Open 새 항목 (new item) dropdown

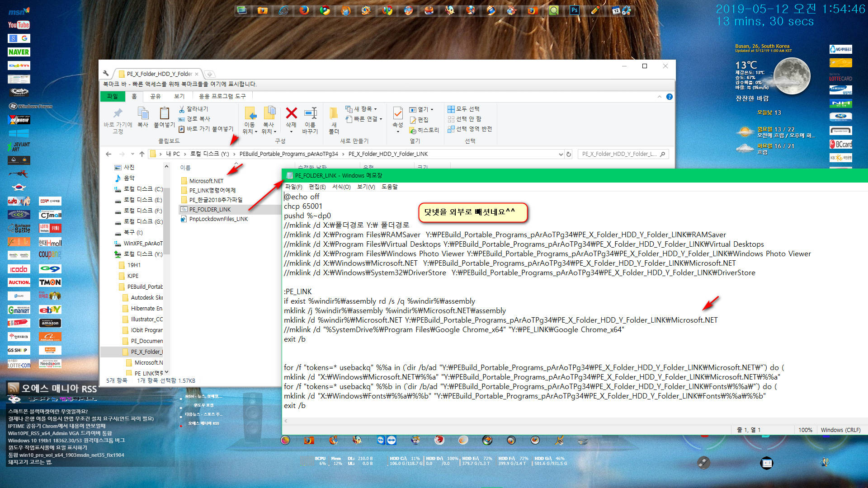[361, 109]
